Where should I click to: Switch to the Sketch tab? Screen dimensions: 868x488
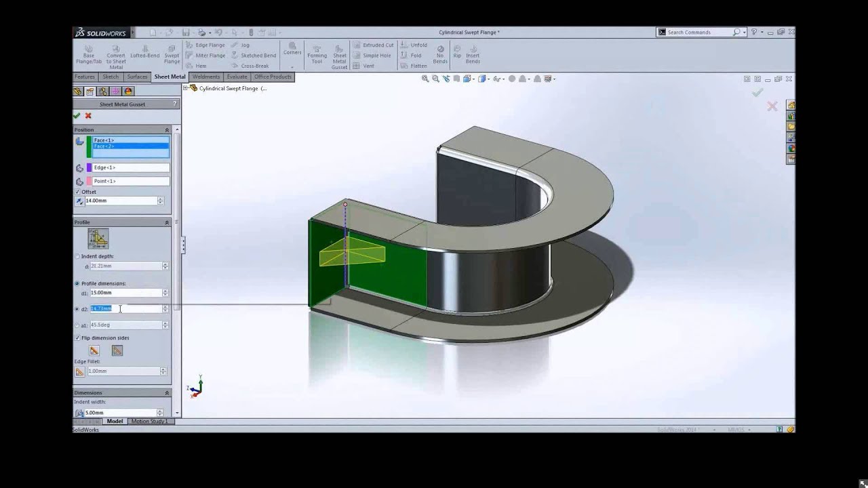tap(111, 77)
